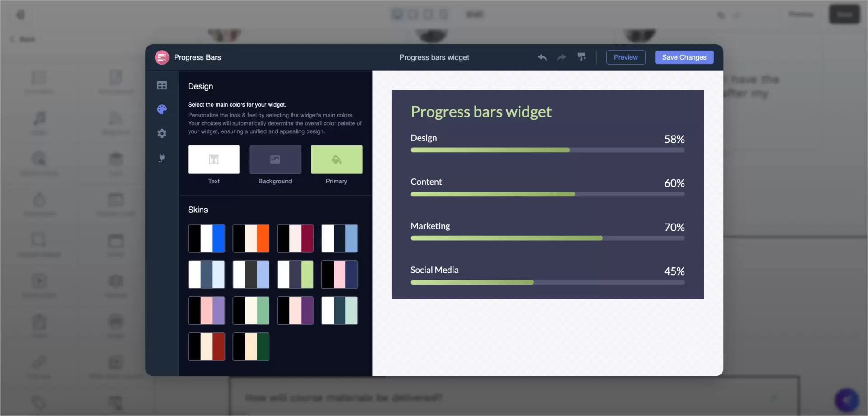Open the settings gear panel

coord(162,133)
